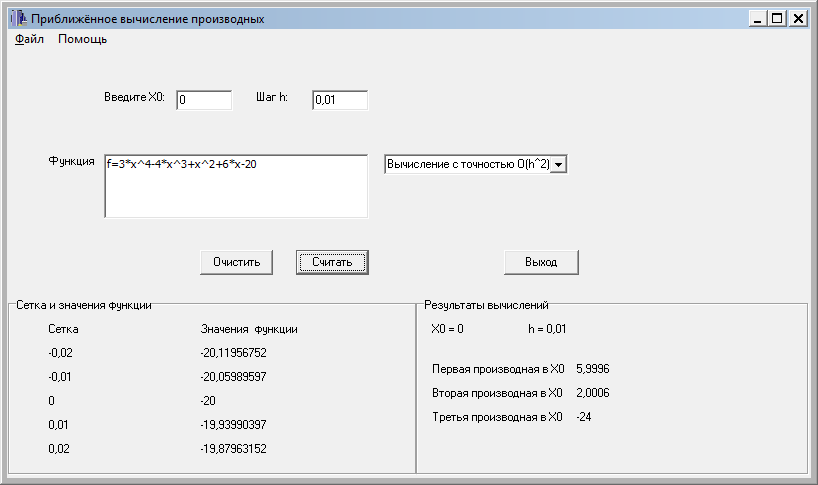Minimize the window
Viewport: 818px width, 485px height.
click(758, 19)
